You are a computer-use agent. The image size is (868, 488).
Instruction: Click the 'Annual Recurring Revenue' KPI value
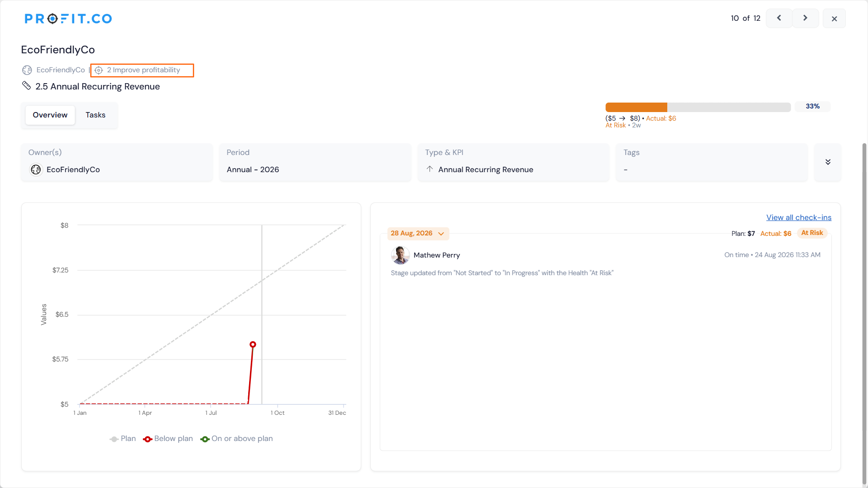coord(486,170)
